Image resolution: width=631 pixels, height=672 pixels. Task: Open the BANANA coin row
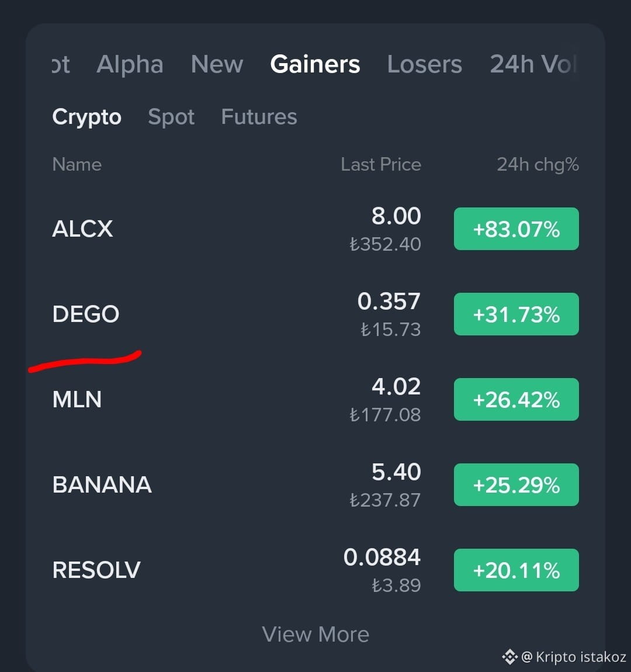point(315,484)
